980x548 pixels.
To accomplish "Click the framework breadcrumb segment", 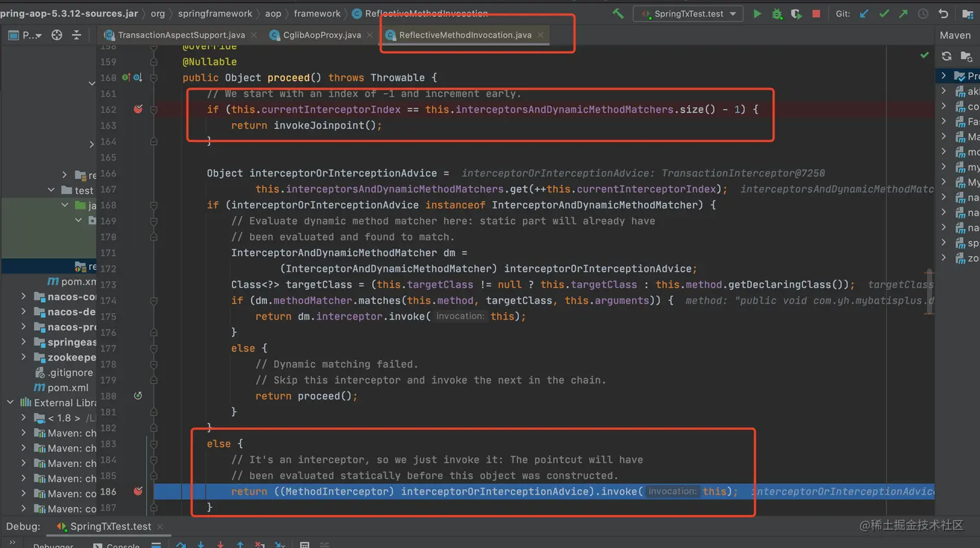I will coord(317,14).
